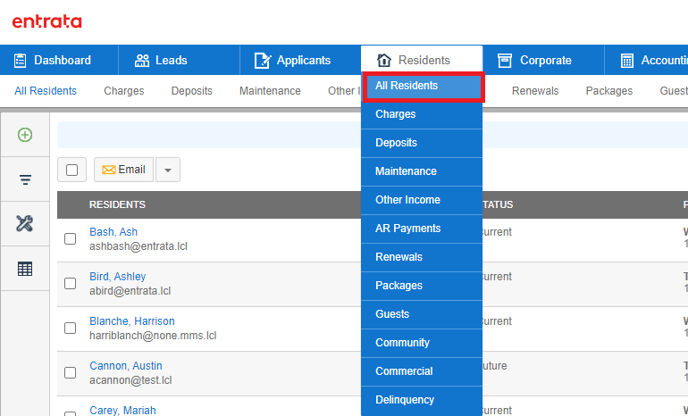Viewport: 688px width, 416px height.
Task: Open the wrench tools icon in sidebar
Action: point(25,223)
